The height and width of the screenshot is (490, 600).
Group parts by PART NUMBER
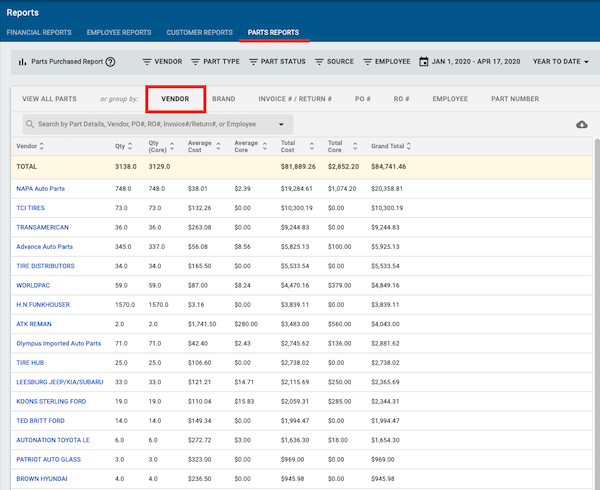[x=515, y=99]
